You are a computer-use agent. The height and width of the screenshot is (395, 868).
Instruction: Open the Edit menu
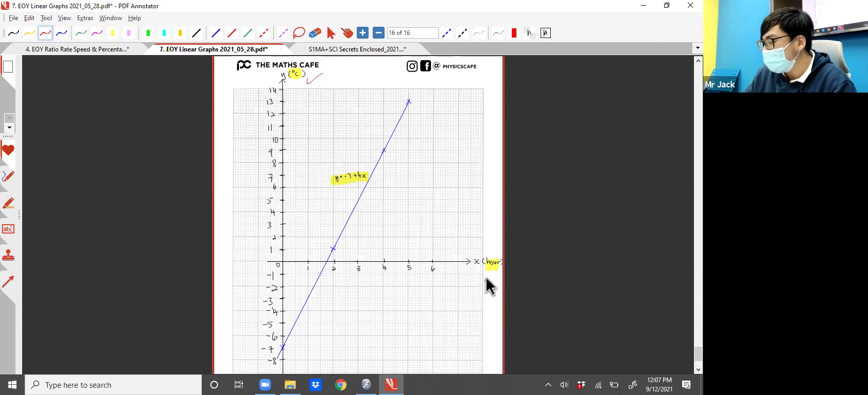pos(29,18)
